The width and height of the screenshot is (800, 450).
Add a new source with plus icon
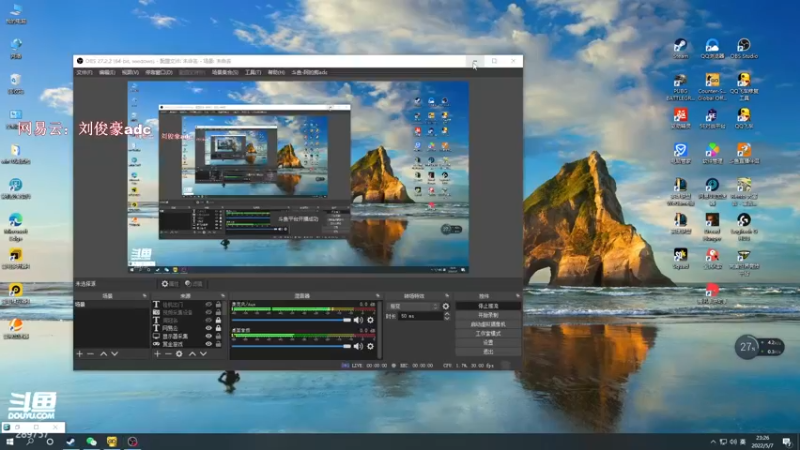coord(157,354)
